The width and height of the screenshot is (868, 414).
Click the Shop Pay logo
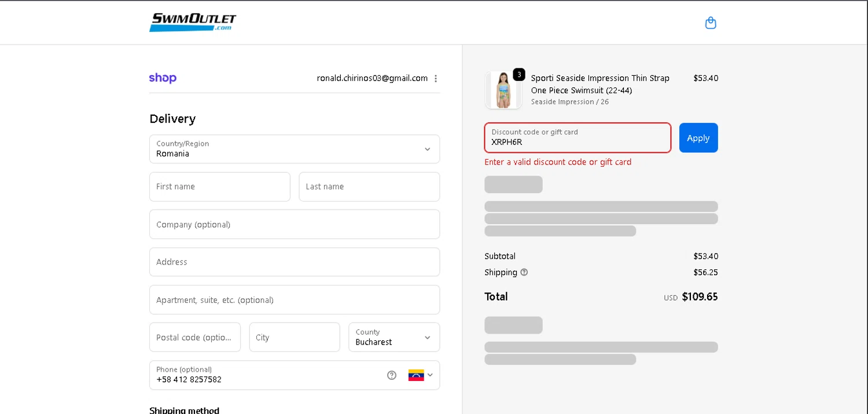coord(163,78)
